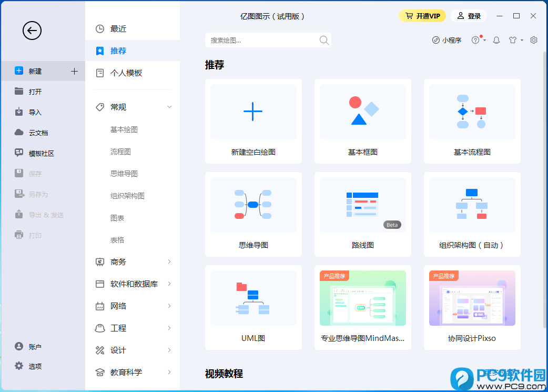Click the search magnifier icon

(324, 40)
